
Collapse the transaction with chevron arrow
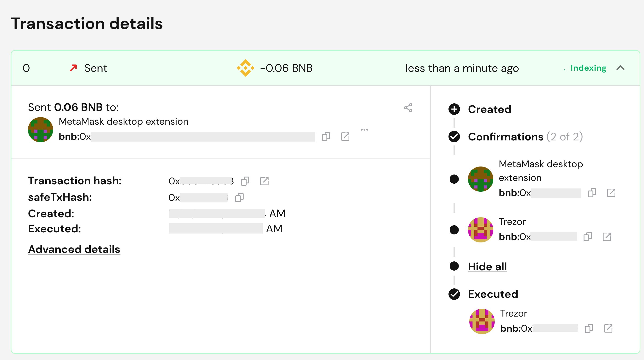(x=620, y=68)
